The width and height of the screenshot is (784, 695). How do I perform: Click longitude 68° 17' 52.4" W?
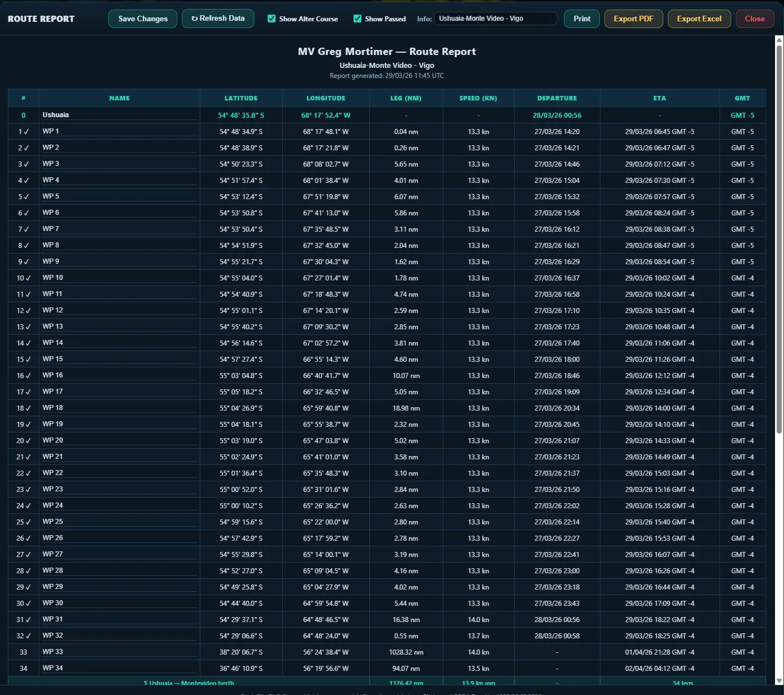[326, 116]
